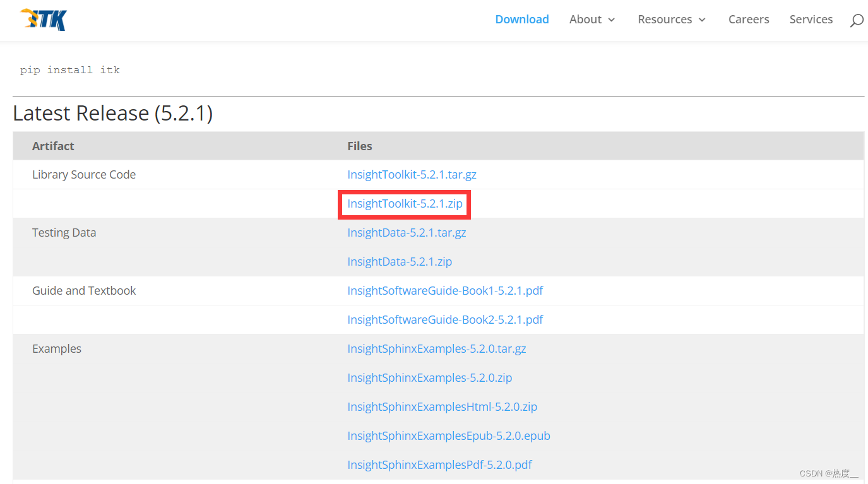Image resolution: width=868 pixels, height=484 pixels.
Task: Open InsightSoftwareGuide-Book1-5.2.1.pdf
Action: pos(445,290)
